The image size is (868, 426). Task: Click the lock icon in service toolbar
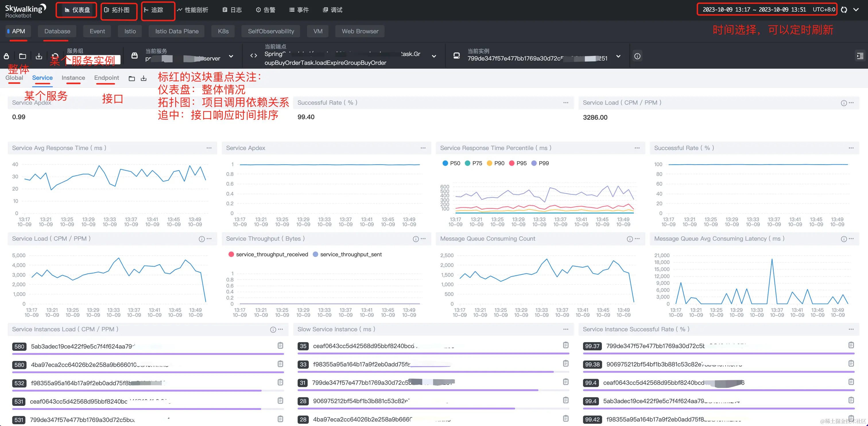[x=6, y=56]
